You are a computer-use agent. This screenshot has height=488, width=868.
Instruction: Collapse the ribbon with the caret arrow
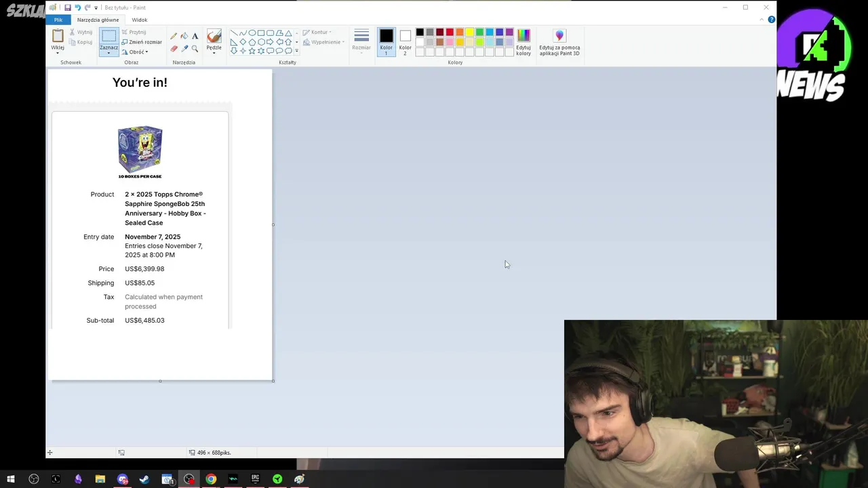point(762,20)
